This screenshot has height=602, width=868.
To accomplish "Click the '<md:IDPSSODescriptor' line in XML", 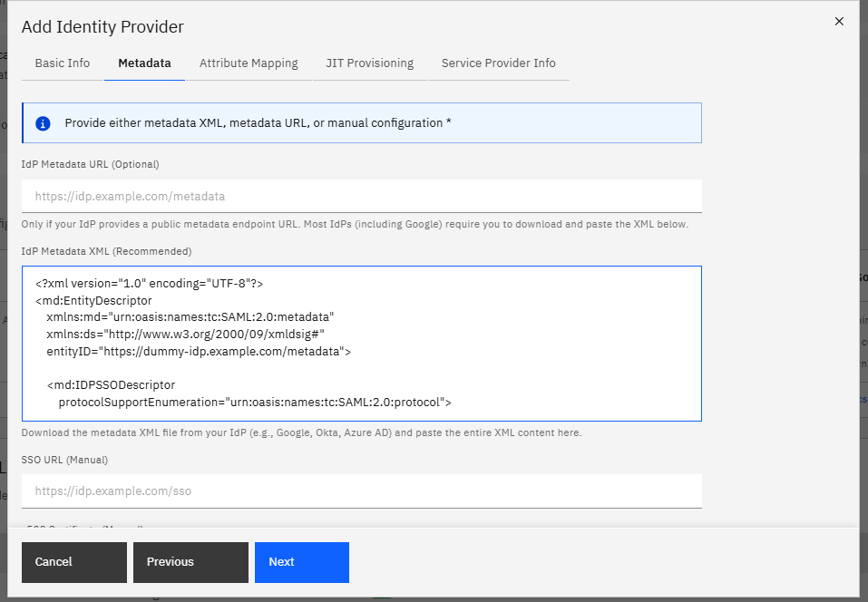I will click(x=112, y=385).
